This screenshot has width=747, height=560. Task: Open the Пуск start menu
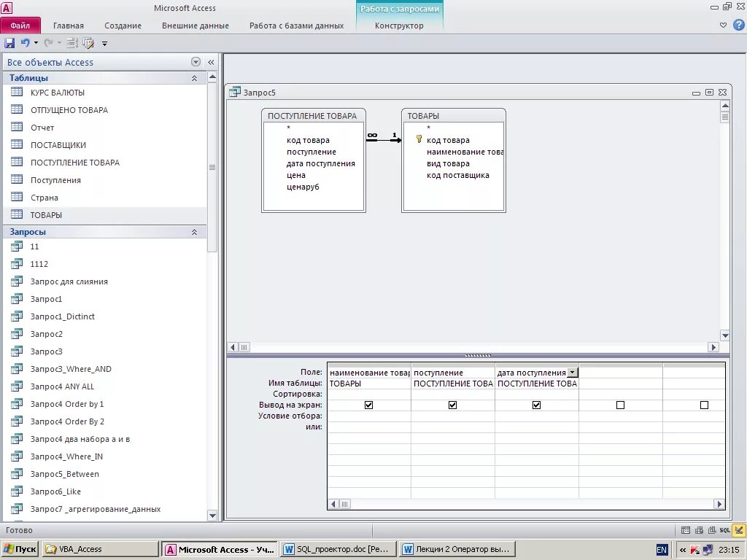(20, 549)
